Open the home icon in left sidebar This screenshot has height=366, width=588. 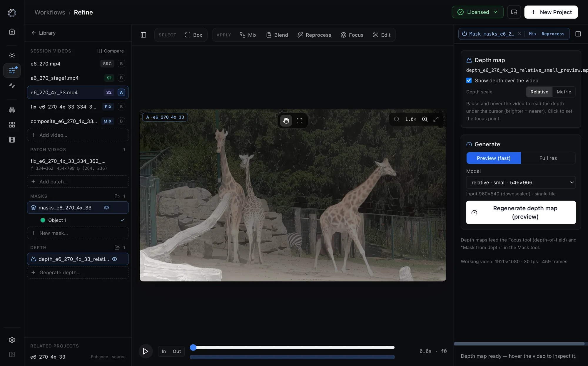tap(12, 31)
